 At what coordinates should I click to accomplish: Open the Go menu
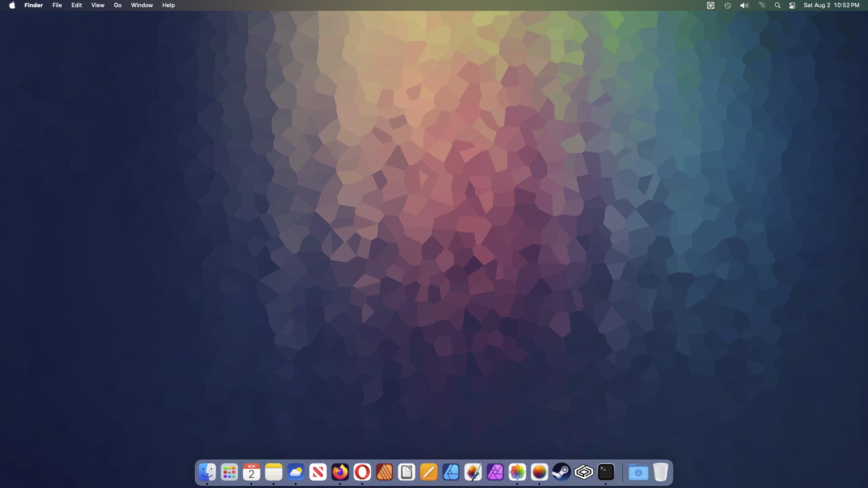[x=118, y=5]
